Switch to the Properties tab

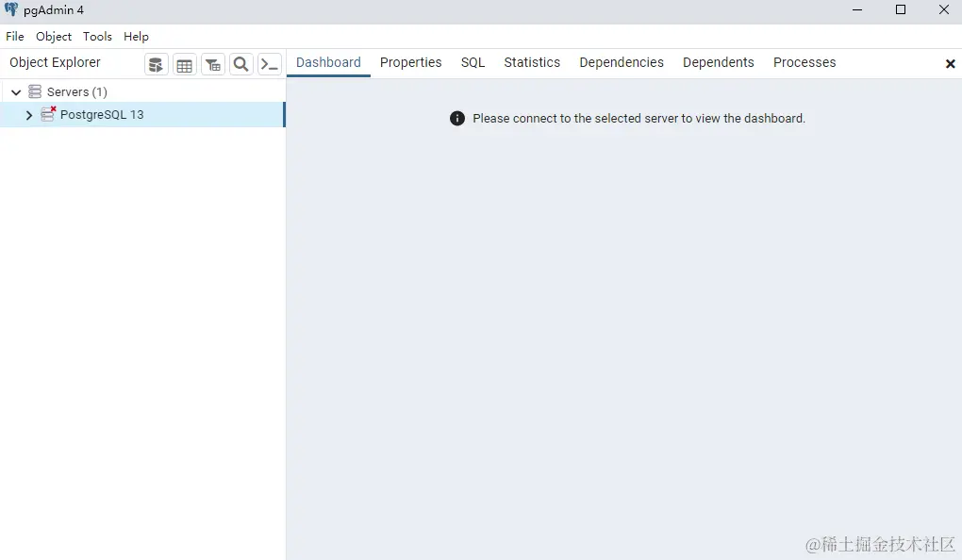point(410,62)
